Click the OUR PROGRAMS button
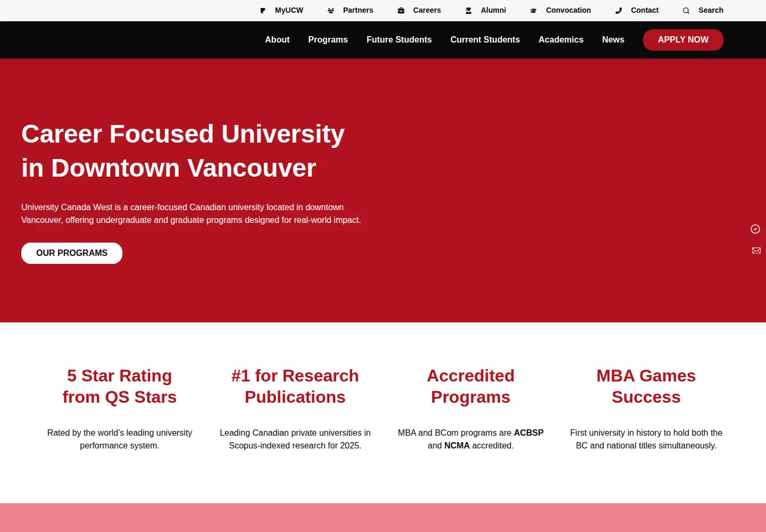Image resolution: width=766 pixels, height=532 pixels. [72, 253]
